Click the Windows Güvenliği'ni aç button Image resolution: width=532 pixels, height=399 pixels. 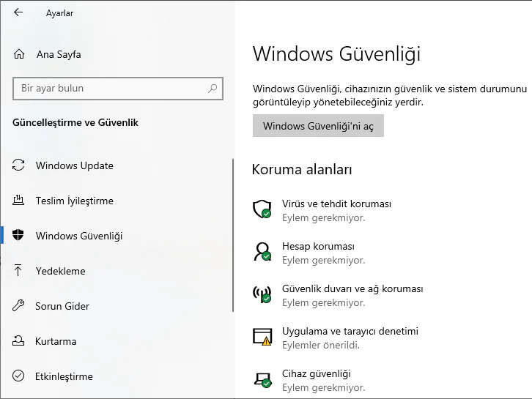click(318, 126)
